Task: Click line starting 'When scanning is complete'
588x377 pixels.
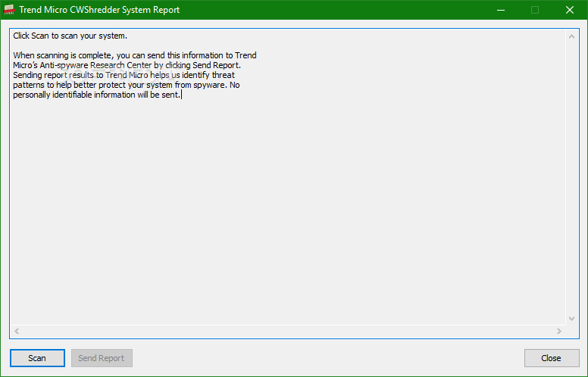Action: 135,55
